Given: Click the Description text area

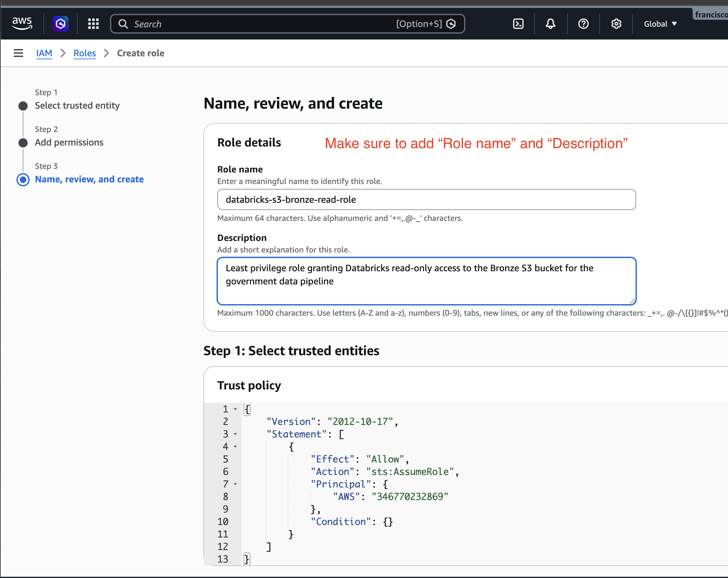Looking at the screenshot, I should 427,281.
